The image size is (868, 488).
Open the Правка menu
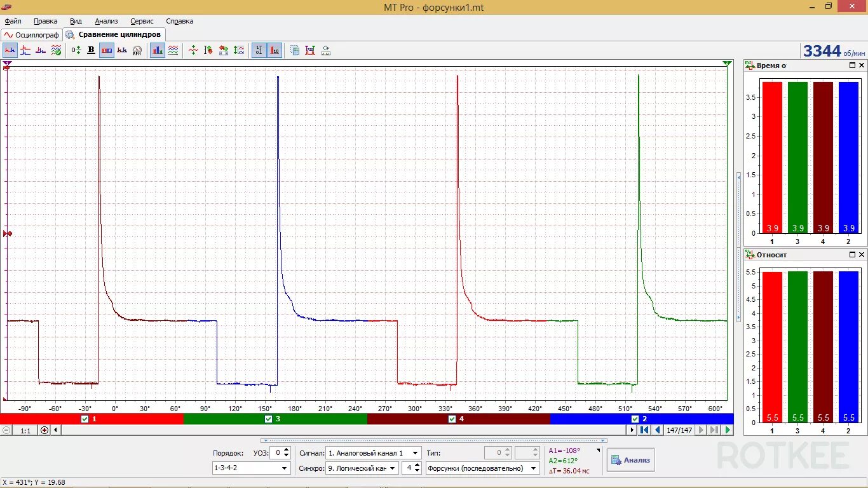click(46, 21)
